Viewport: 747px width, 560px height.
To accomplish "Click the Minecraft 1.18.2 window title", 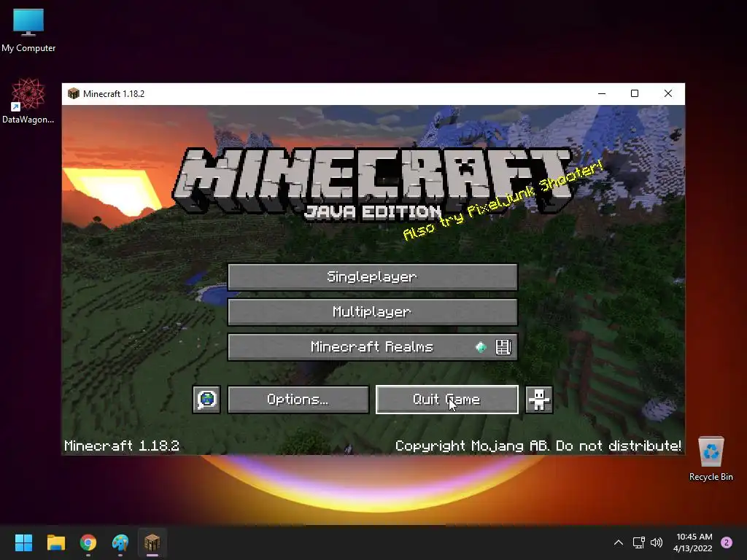I will pyautogui.click(x=114, y=94).
